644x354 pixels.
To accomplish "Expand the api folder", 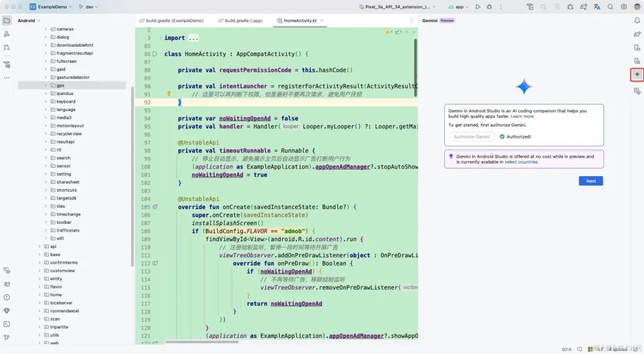I will 39,247.
